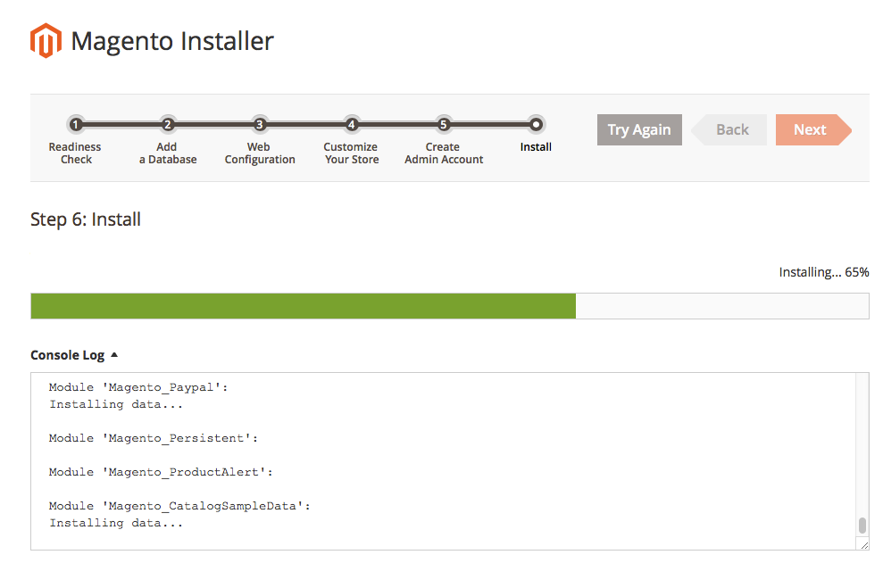
Task: Click the orange Next button
Action: click(811, 129)
